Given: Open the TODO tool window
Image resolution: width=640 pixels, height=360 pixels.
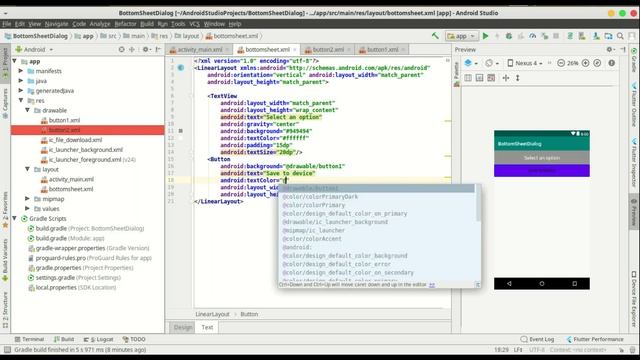Looking at the screenshot, I should pos(134,339).
